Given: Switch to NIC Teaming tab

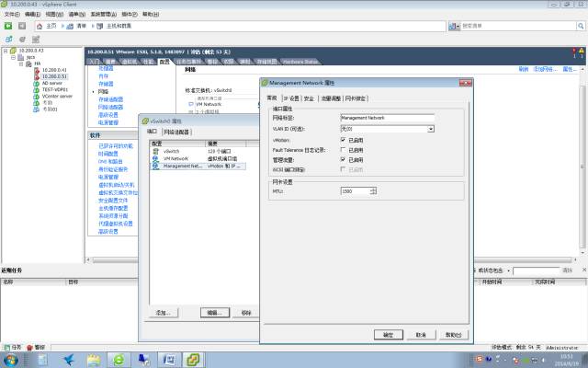Looking at the screenshot, I should coord(356,98).
